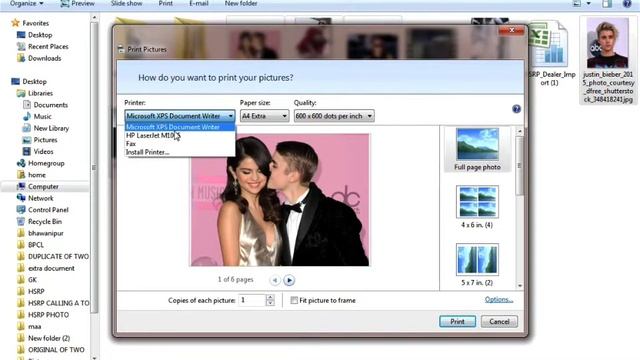Click the Print button
The height and width of the screenshot is (360, 640).
point(458,322)
